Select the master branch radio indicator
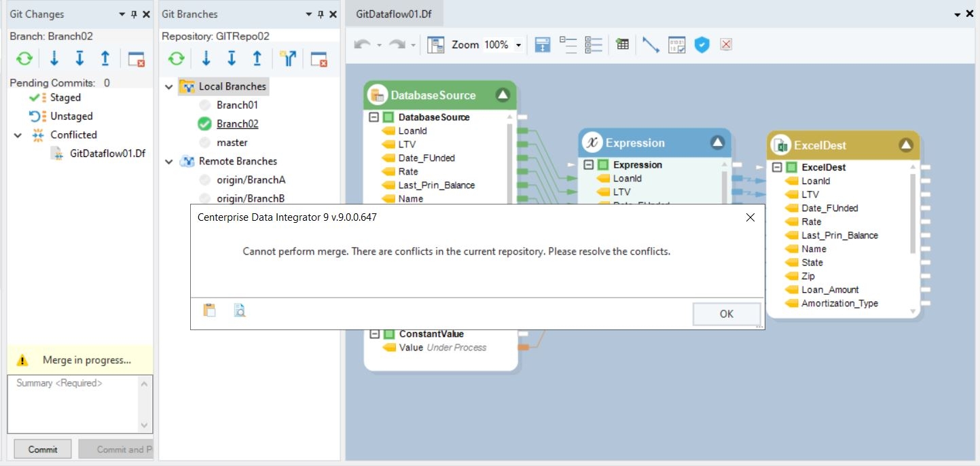 click(x=204, y=143)
